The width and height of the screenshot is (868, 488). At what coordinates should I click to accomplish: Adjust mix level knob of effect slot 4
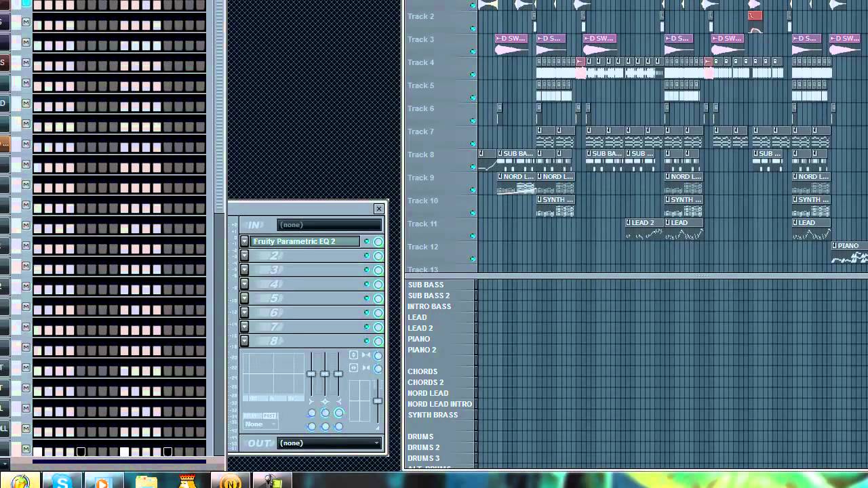[x=378, y=284]
